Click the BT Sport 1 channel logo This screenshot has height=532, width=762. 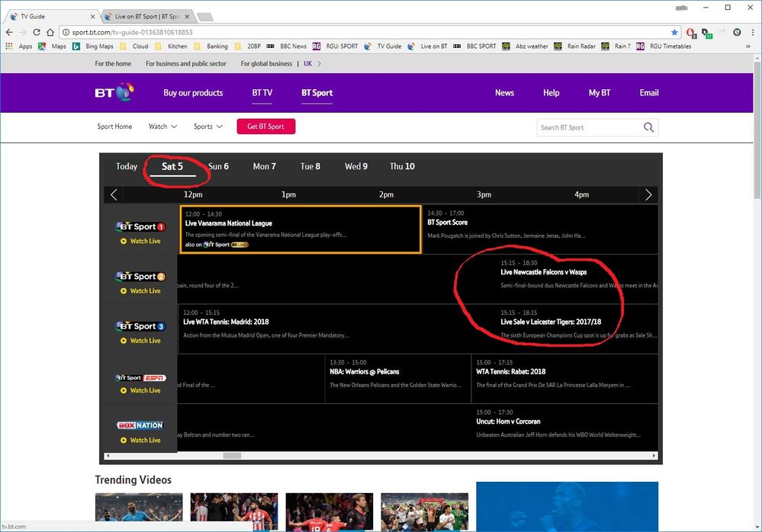click(x=140, y=226)
